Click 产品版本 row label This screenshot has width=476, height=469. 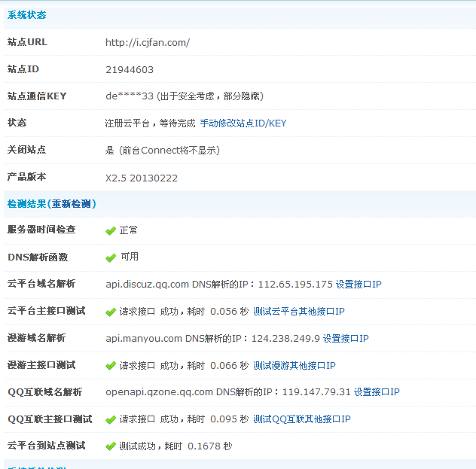tap(26, 177)
